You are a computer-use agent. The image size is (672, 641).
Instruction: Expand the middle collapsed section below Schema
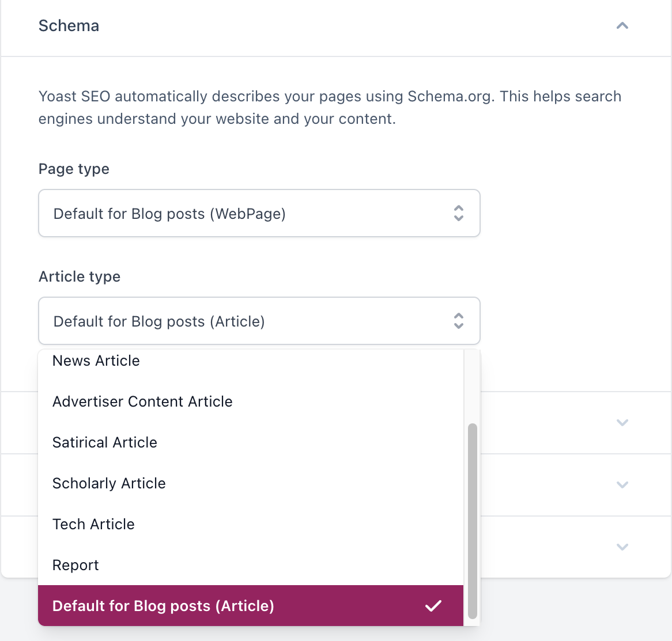[622, 485]
